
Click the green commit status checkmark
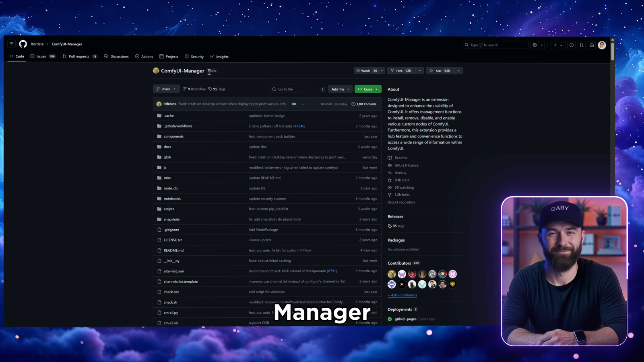[303, 104]
